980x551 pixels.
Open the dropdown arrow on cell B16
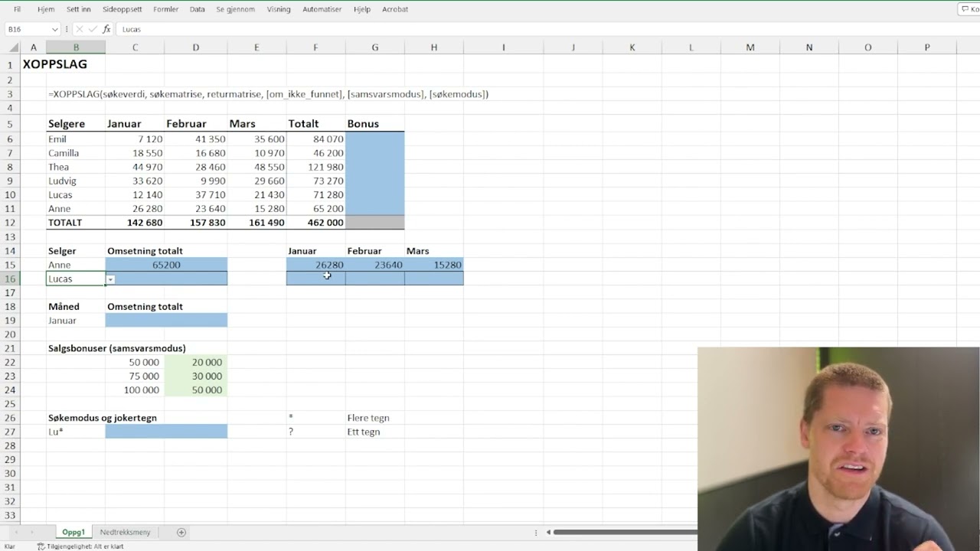click(x=110, y=279)
